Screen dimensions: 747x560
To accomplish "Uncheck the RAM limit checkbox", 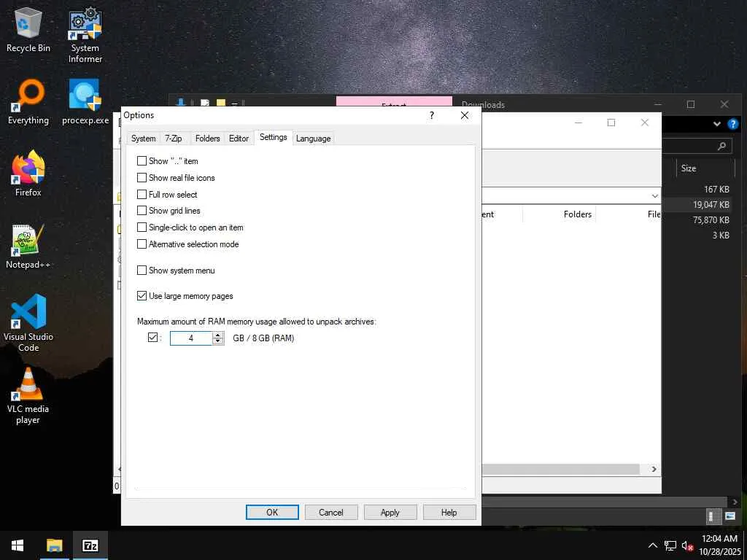I will [152, 338].
